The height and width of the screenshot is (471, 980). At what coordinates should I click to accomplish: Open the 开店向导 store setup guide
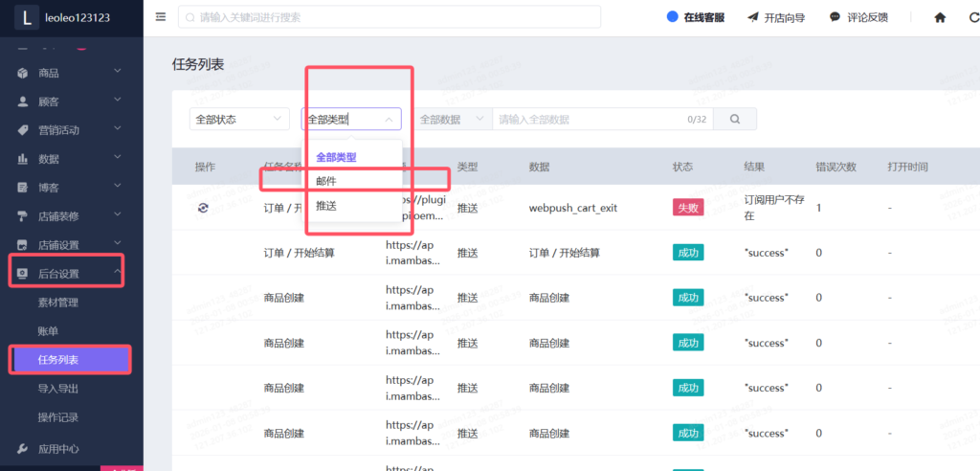tap(776, 17)
